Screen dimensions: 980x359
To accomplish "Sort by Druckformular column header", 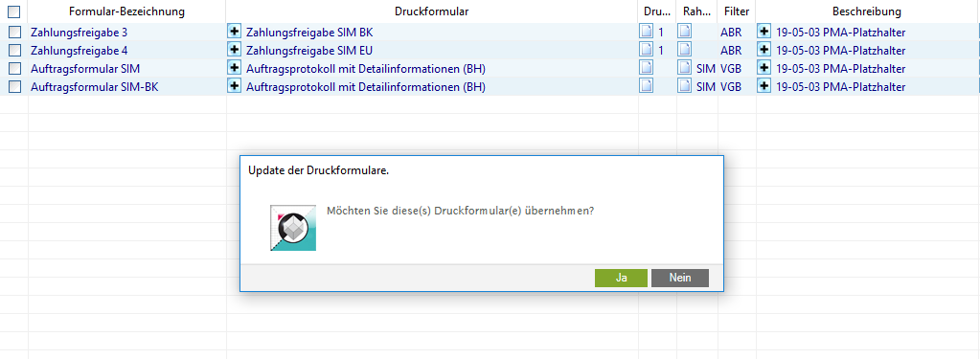I will pos(432,11).
